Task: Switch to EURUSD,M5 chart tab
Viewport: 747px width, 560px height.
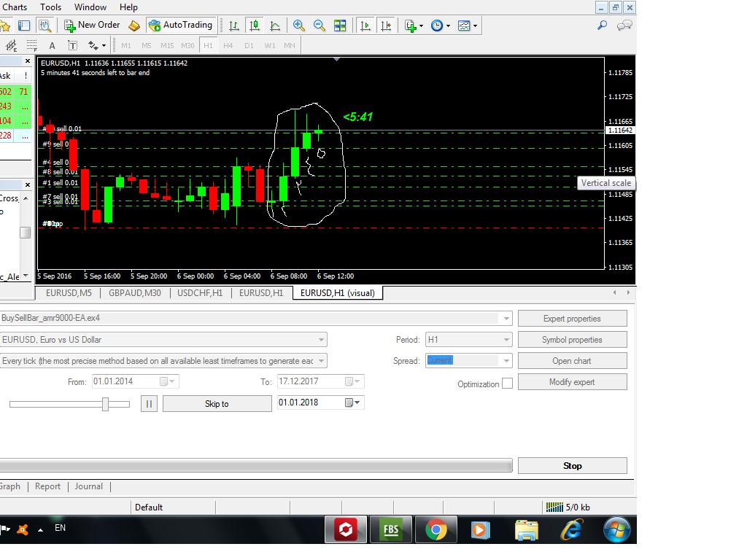Action: pyautogui.click(x=69, y=293)
